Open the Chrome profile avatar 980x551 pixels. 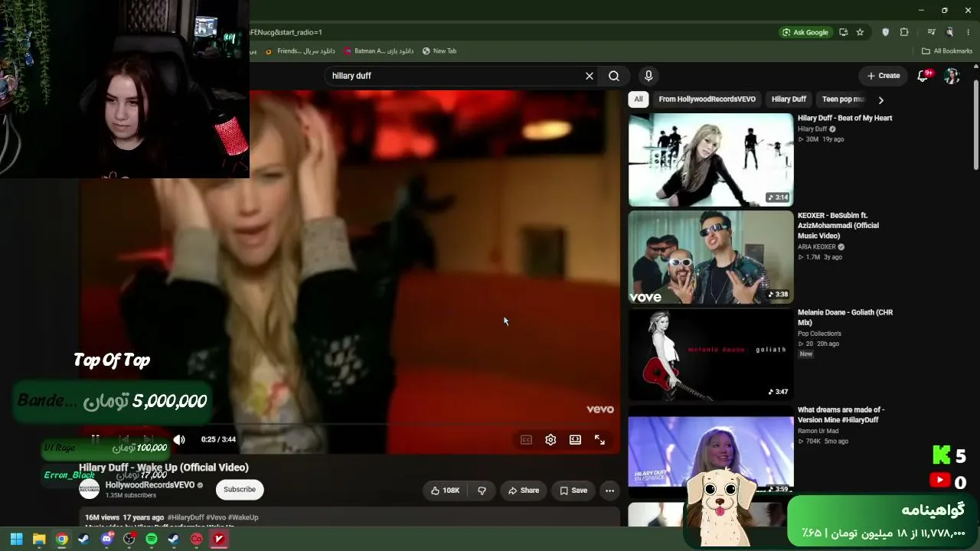950,32
